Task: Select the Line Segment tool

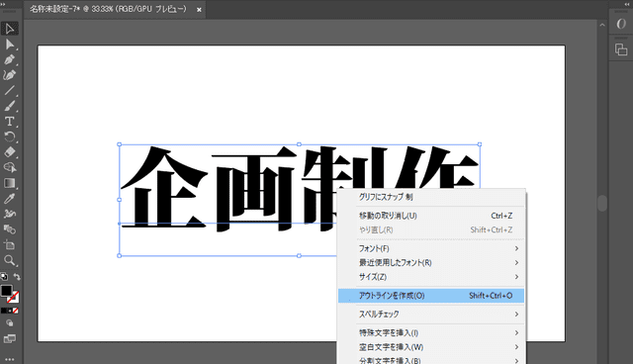Action: (9, 90)
